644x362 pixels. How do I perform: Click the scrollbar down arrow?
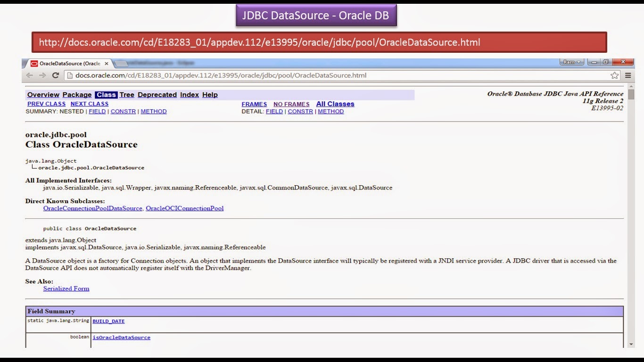[631, 344]
